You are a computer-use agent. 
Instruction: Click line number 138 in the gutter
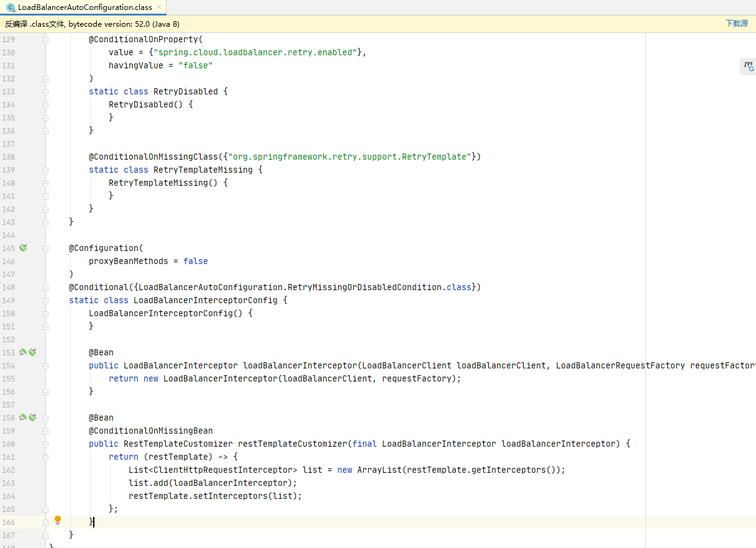coord(8,157)
